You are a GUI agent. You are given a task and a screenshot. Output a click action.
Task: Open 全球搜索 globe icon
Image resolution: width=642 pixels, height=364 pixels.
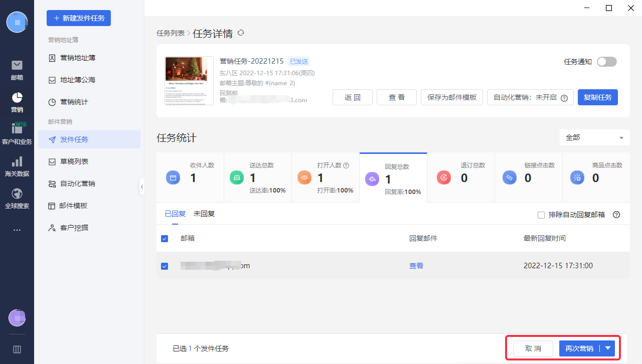[x=17, y=194]
